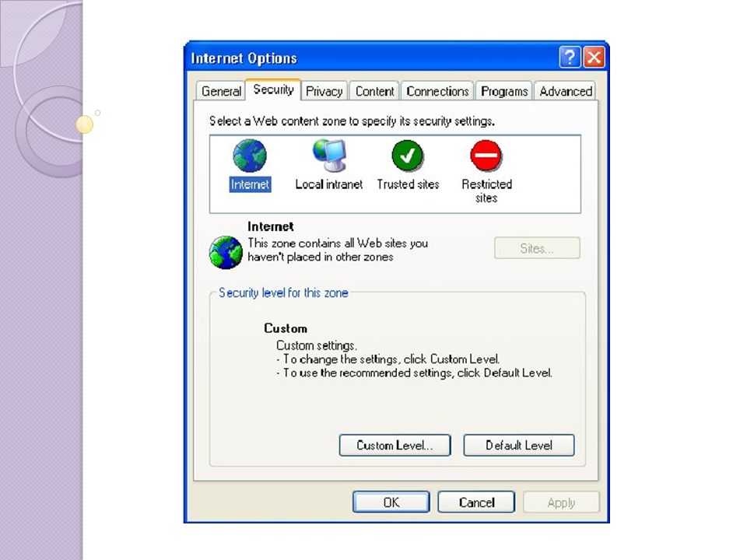Close the Internet Options dialog with the X button
The image size is (747, 560).
coord(594,58)
